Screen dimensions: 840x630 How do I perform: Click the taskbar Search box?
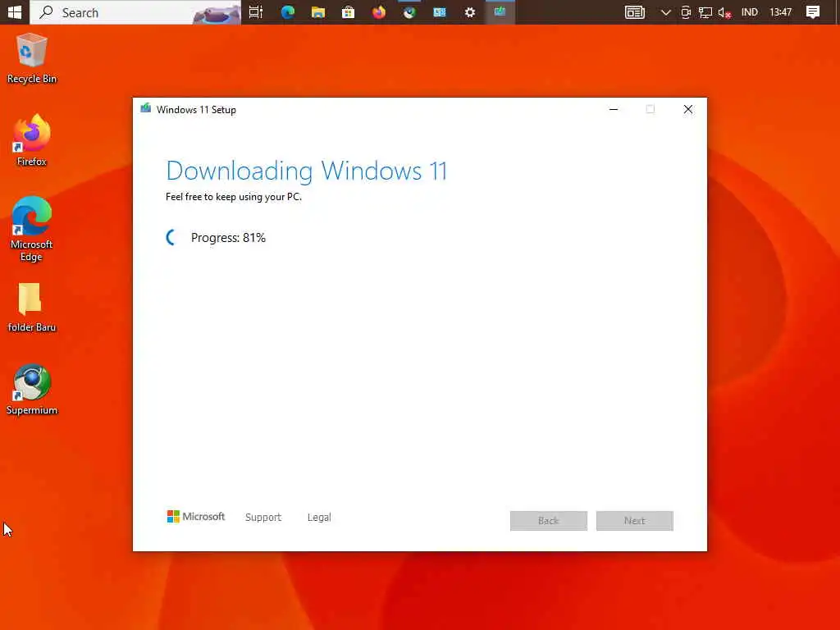click(x=135, y=11)
